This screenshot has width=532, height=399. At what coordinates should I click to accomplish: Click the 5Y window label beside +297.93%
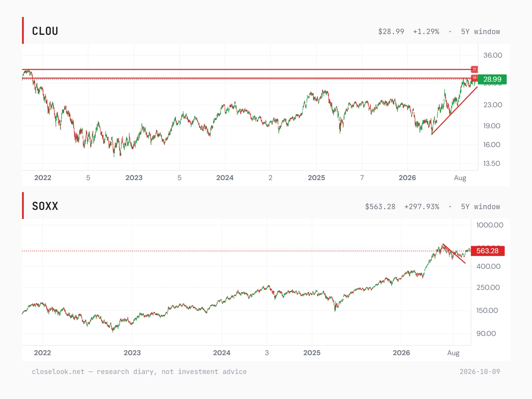[x=480, y=206]
